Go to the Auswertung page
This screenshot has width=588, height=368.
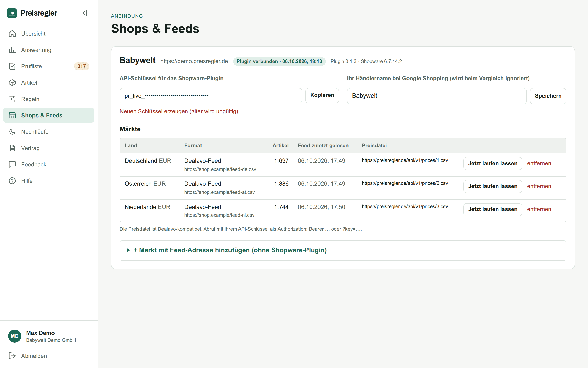pyautogui.click(x=49, y=50)
